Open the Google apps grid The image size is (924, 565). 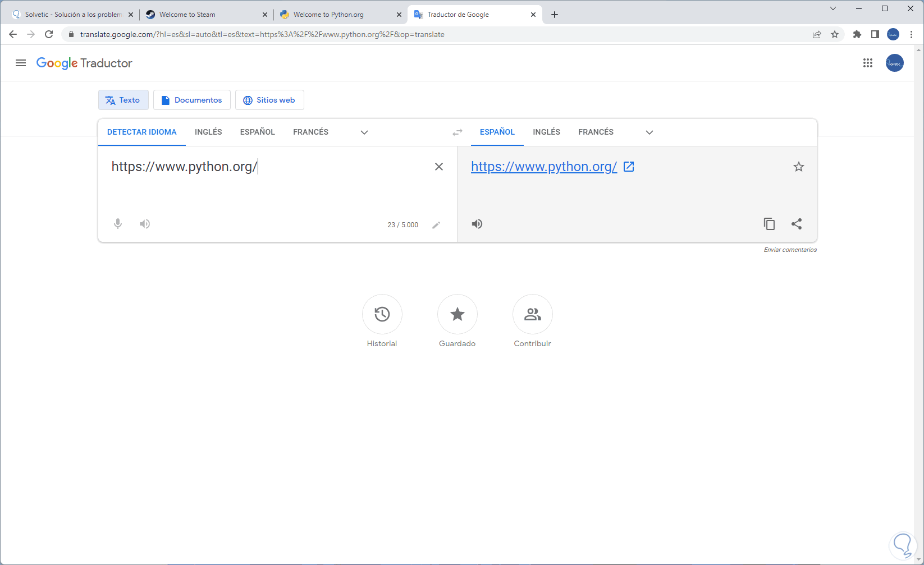coord(868,63)
